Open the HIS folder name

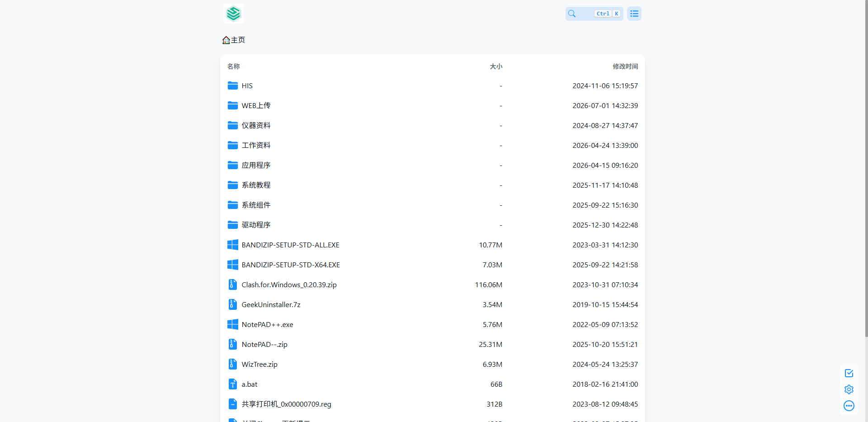click(247, 86)
